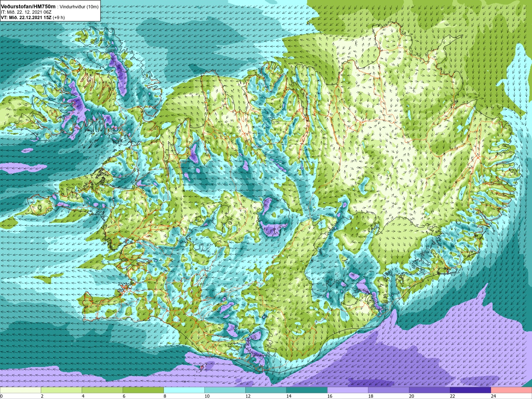This screenshot has width=532, height=399.
Task: Click the 'VT: Mið. 22.12.2021 15Z' line
Action: (x=26, y=17)
